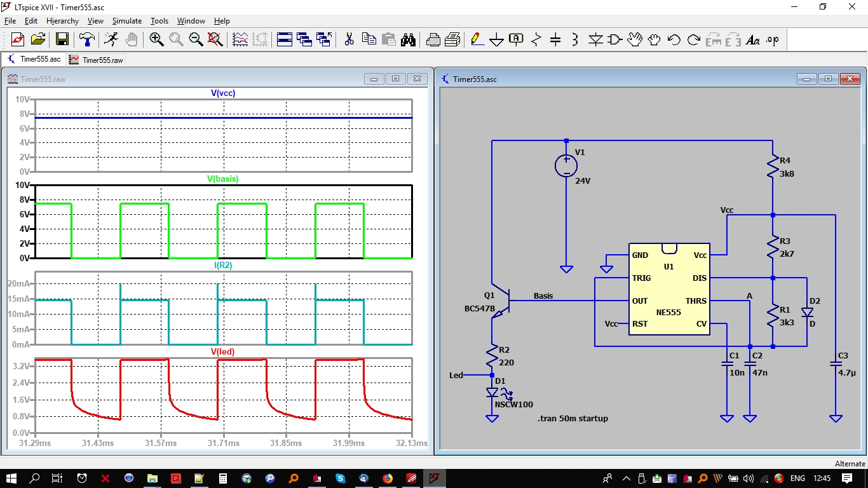Run the simulation with the running man icon
The width and height of the screenshot is (868, 488).
click(x=111, y=39)
